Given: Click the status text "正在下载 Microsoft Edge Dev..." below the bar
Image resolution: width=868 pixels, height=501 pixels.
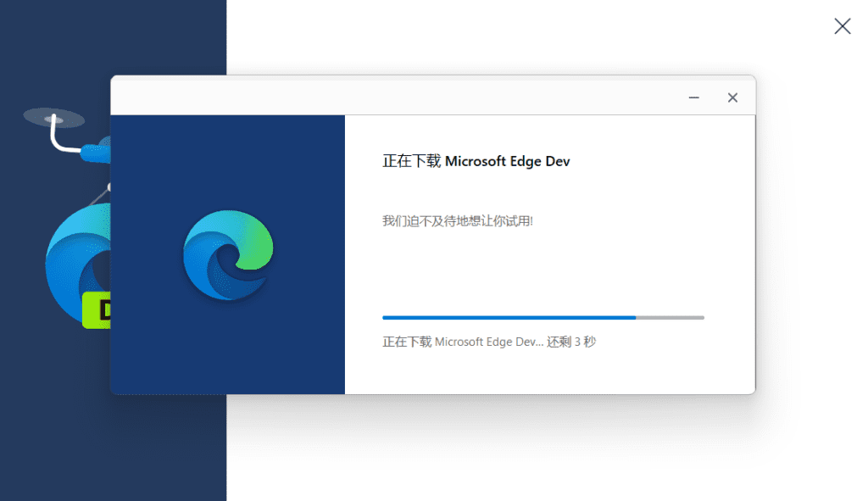Looking at the screenshot, I should point(462,342).
